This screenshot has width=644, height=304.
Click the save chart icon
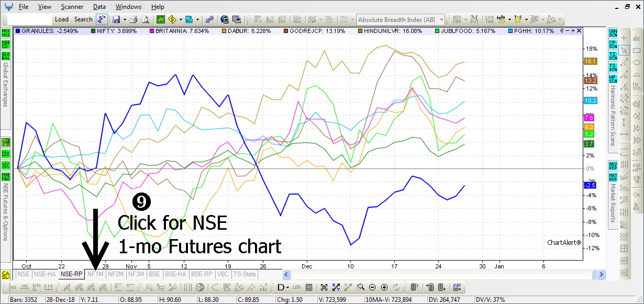(x=116, y=19)
